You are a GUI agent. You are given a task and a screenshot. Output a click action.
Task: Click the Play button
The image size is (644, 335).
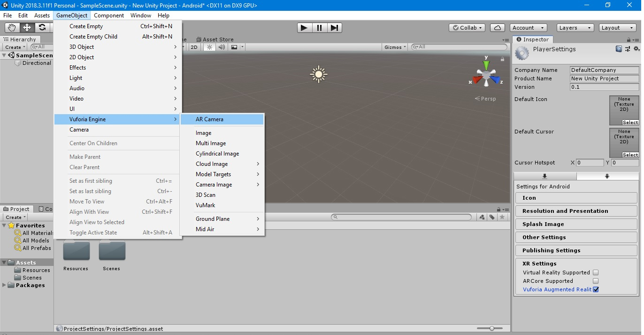pyautogui.click(x=304, y=28)
